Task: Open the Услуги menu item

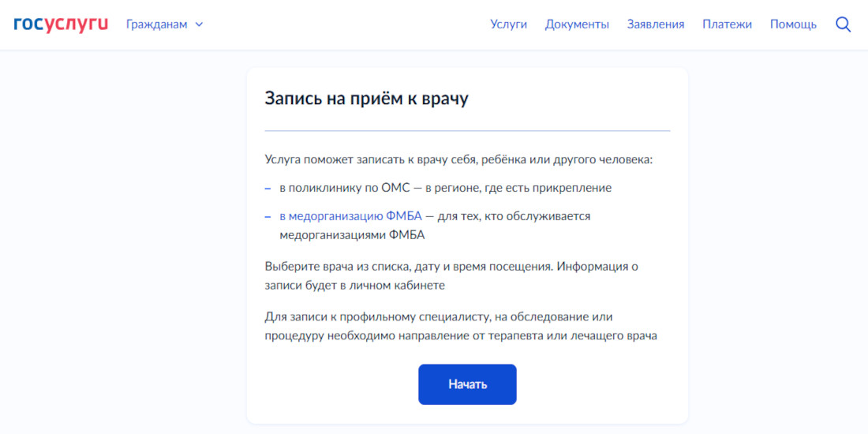Action: pos(508,24)
